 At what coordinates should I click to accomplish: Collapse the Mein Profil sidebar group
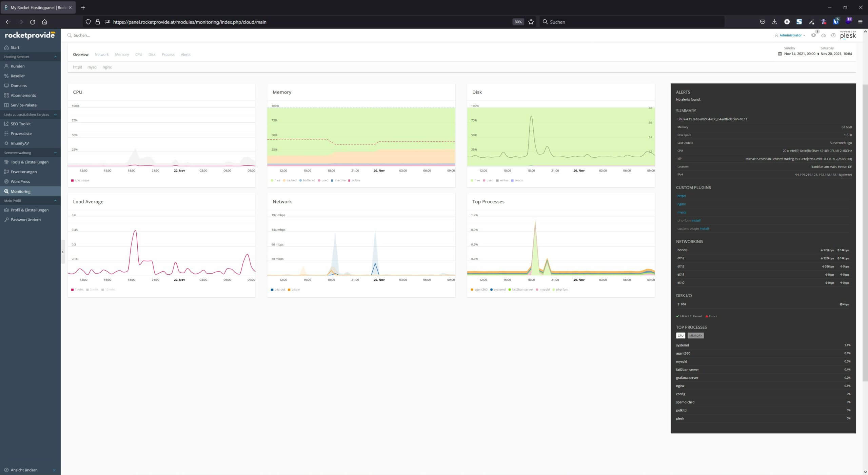55,201
